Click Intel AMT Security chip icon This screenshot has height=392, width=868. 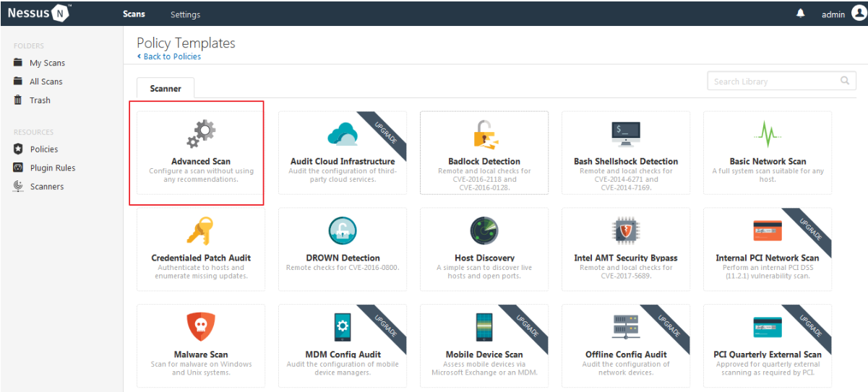625,231
